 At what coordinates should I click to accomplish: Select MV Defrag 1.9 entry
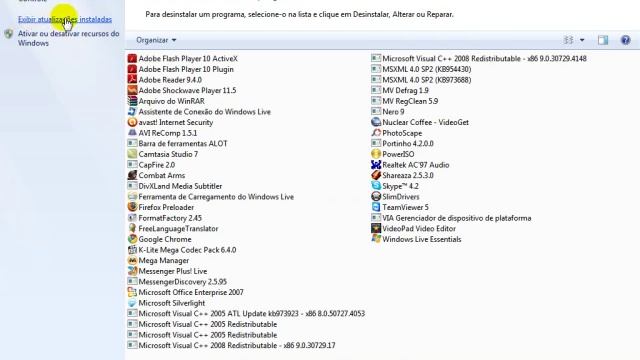[x=400, y=90]
